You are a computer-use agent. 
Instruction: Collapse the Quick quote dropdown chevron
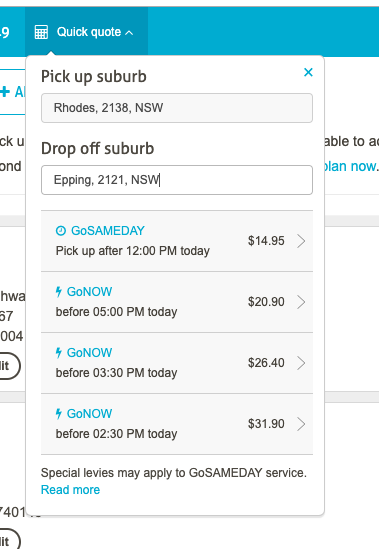(x=129, y=33)
